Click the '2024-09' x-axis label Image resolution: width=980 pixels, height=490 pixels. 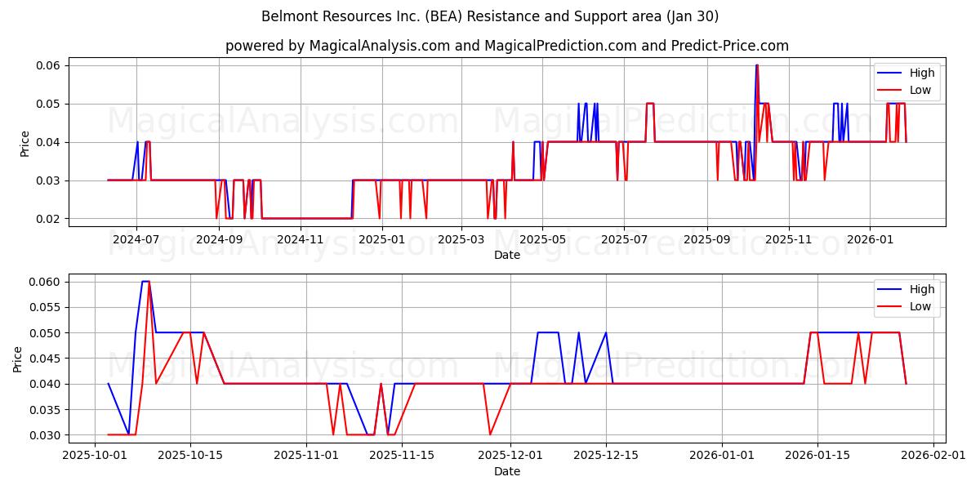(x=219, y=240)
